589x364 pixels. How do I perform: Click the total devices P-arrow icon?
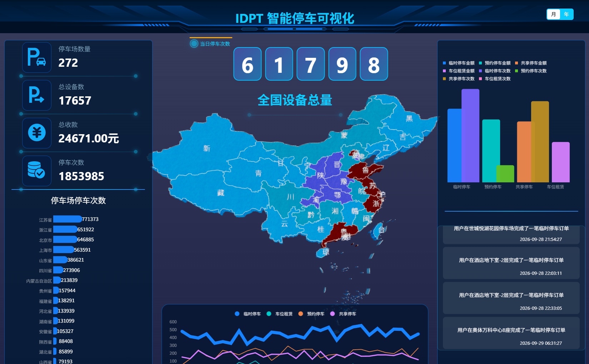[37, 95]
